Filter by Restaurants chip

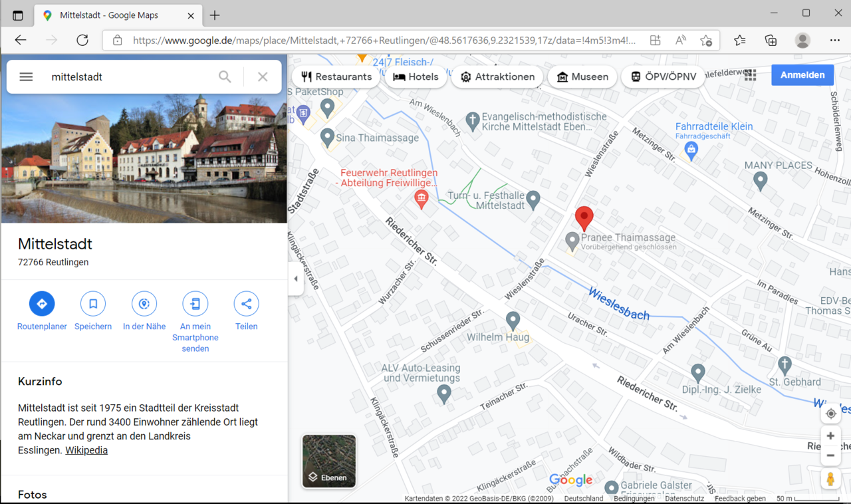[336, 76]
